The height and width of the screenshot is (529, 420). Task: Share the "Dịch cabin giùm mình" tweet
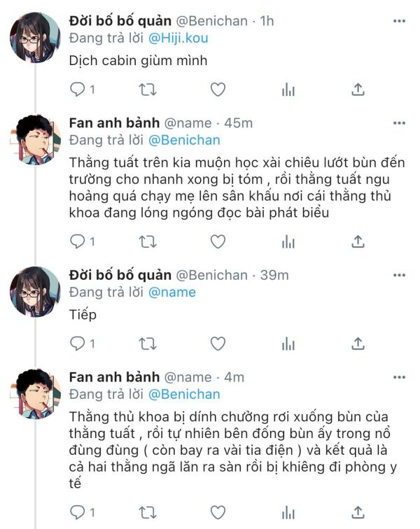click(x=358, y=90)
